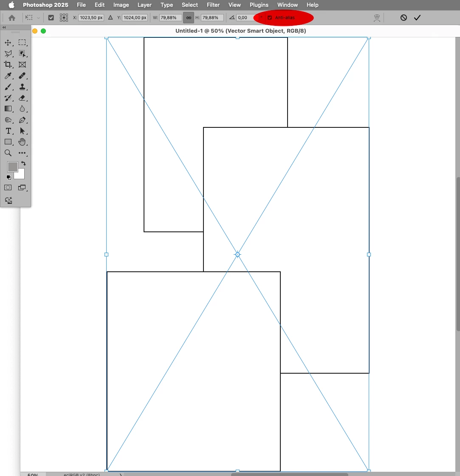
Task: Select the Crop tool
Action: point(8,65)
